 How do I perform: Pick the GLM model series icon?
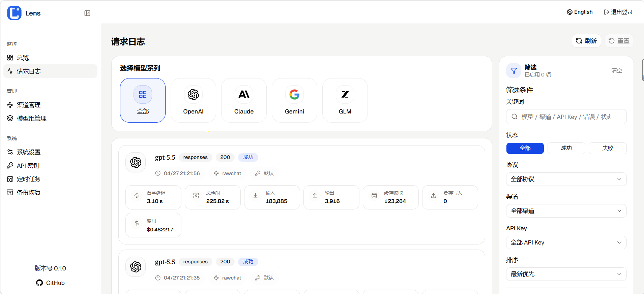345,95
